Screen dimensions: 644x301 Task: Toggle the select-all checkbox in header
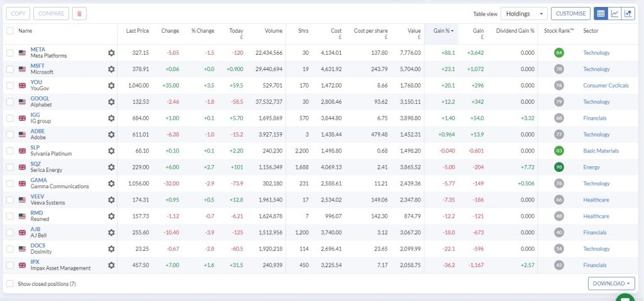9,30
